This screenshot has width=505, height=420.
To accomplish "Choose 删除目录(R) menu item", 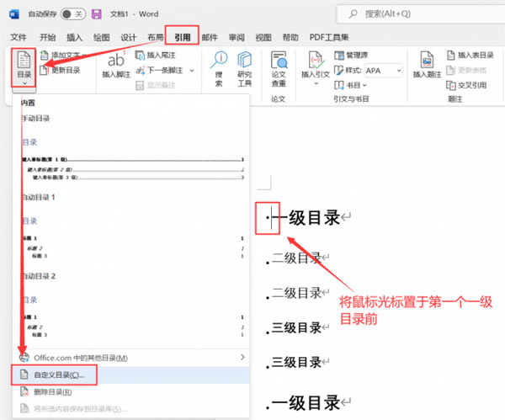I will pos(131,391).
